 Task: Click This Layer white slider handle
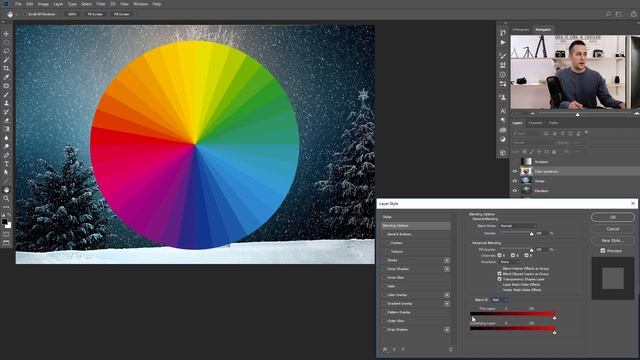click(554, 318)
